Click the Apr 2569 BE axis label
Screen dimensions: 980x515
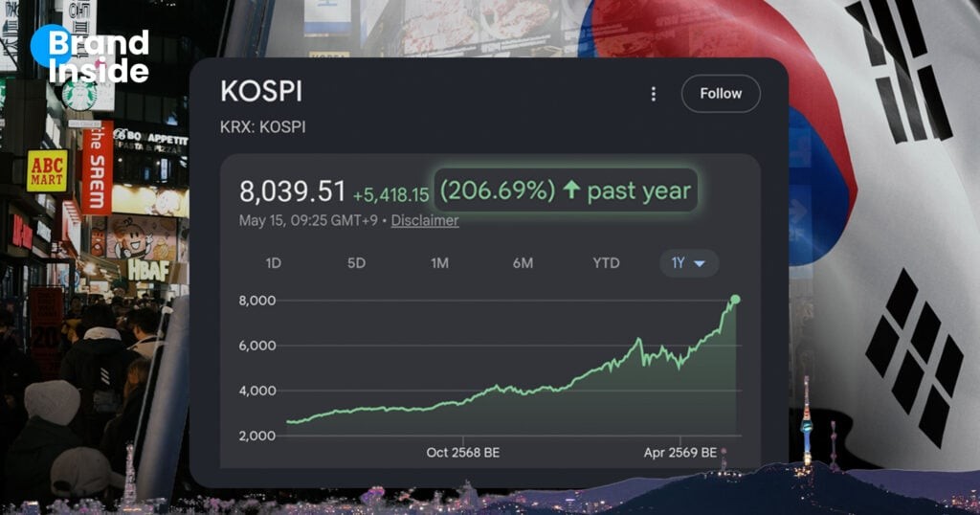point(680,453)
